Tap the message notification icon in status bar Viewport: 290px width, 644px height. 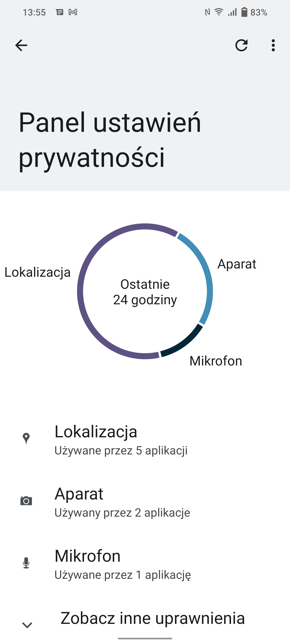60,12
